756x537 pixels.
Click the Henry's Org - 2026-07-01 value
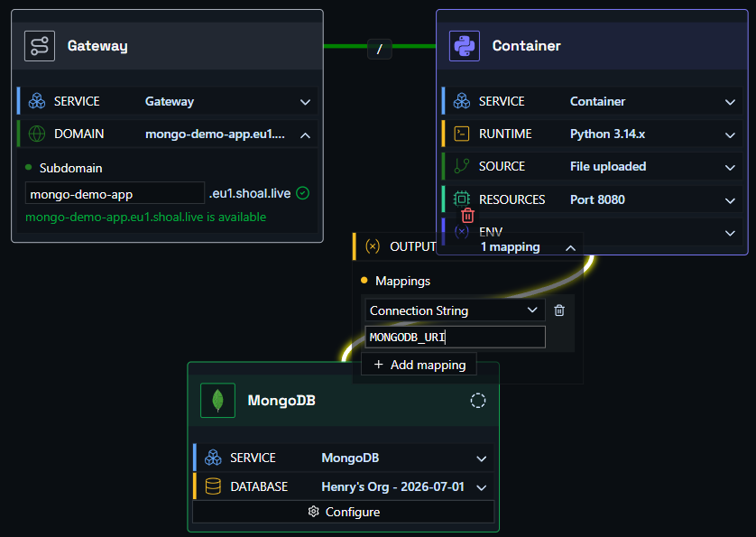tap(393, 486)
